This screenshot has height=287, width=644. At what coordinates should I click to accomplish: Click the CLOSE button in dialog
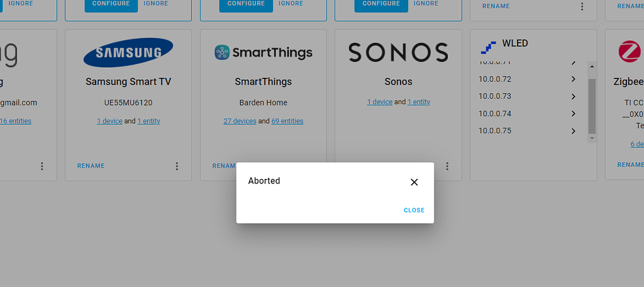(x=414, y=210)
